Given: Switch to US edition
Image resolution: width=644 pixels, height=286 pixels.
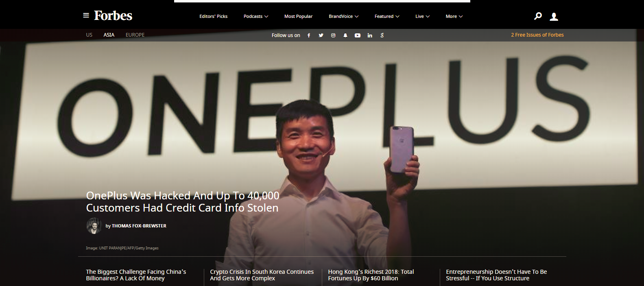Looking at the screenshot, I should pyautogui.click(x=89, y=35).
